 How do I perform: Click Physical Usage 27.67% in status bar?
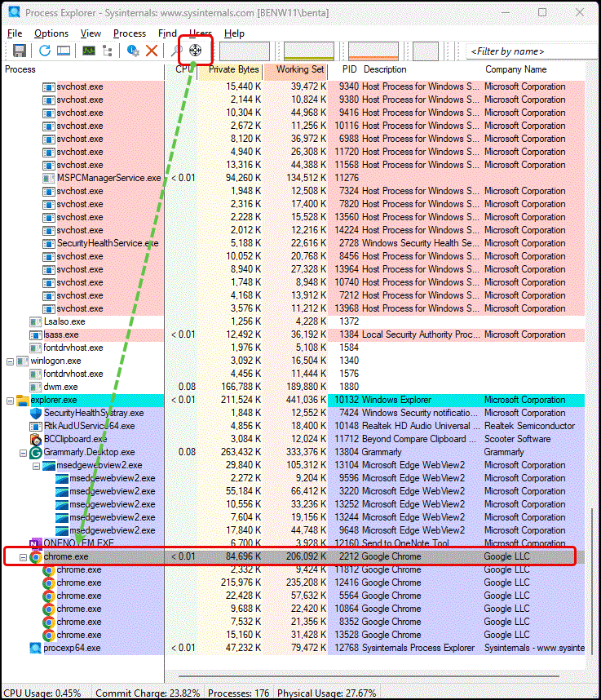click(327, 693)
